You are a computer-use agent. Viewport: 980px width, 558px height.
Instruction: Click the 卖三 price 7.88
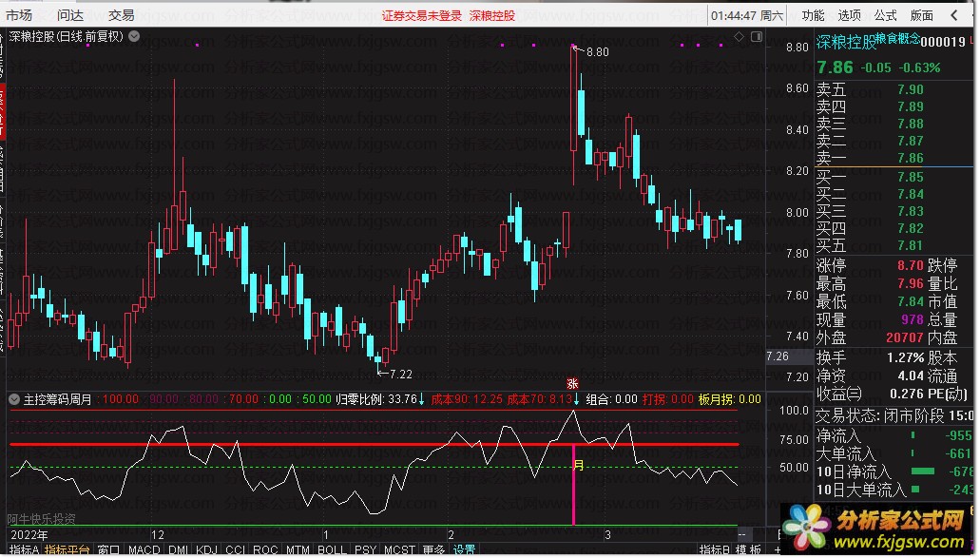click(911, 124)
